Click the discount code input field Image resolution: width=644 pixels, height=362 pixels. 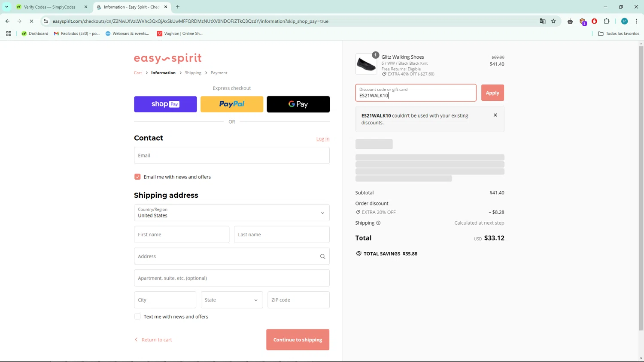click(x=416, y=93)
